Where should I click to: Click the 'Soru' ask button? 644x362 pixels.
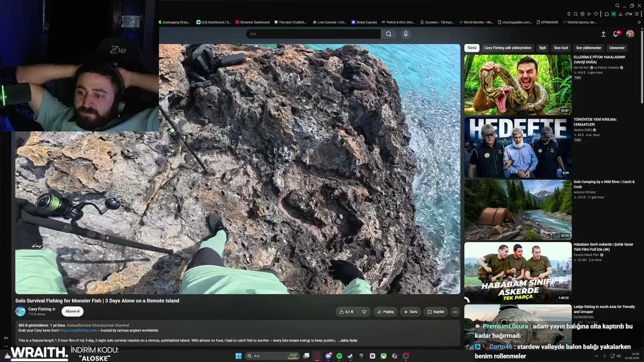[411, 312]
